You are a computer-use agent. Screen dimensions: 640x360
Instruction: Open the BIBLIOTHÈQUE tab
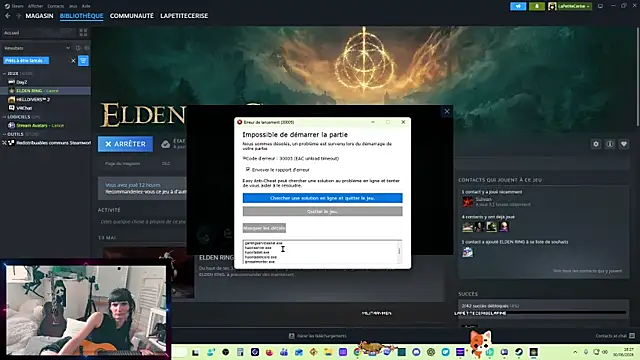click(x=81, y=16)
